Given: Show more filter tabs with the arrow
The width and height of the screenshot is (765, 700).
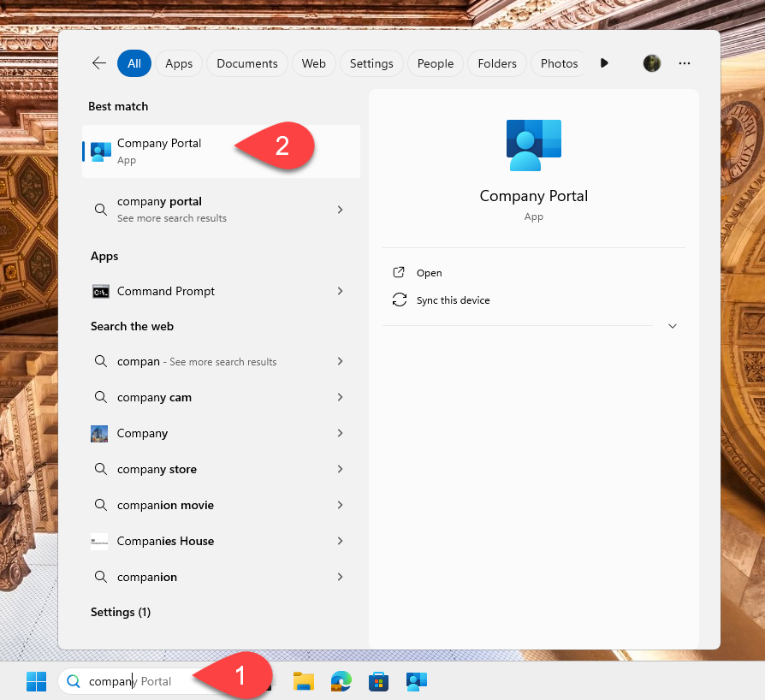Looking at the screenshot, I should pos(604,63).
